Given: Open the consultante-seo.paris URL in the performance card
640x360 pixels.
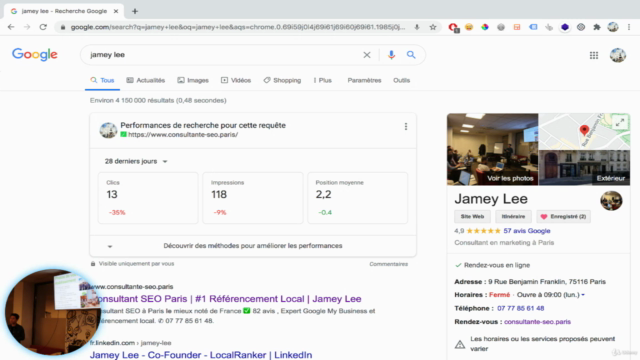Looking at the screenshot, I should pyautogui.click(x=183, y=135).
